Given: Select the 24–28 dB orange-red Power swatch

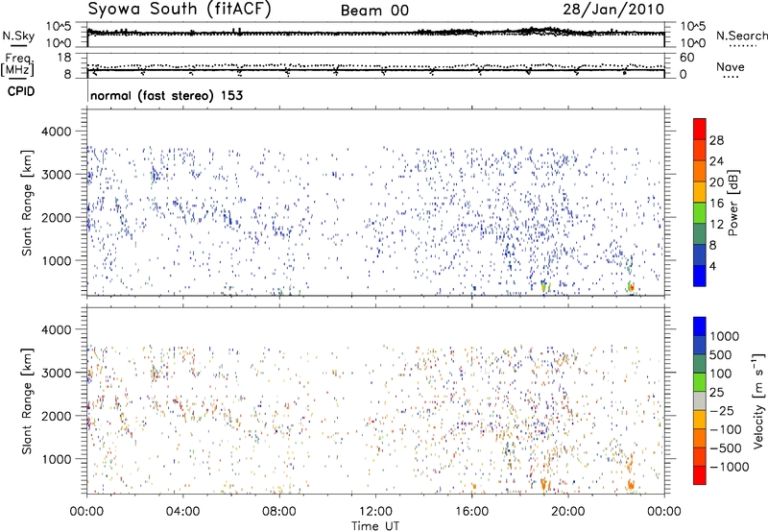Looking at the screenshot, I should point(700,150).
